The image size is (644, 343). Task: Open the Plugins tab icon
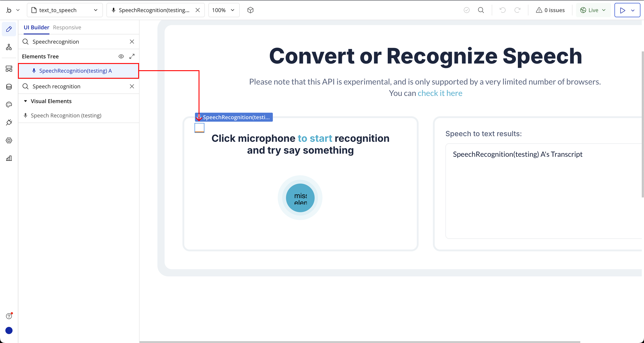pyautogui.click(x=9, y=123)
